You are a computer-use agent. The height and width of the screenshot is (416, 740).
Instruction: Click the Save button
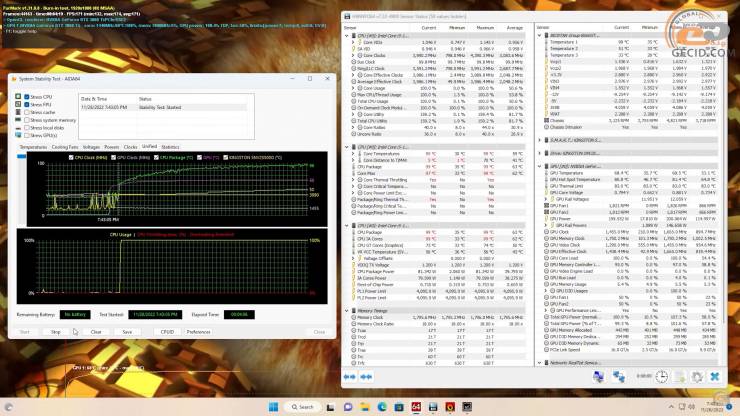click(127, 332)
